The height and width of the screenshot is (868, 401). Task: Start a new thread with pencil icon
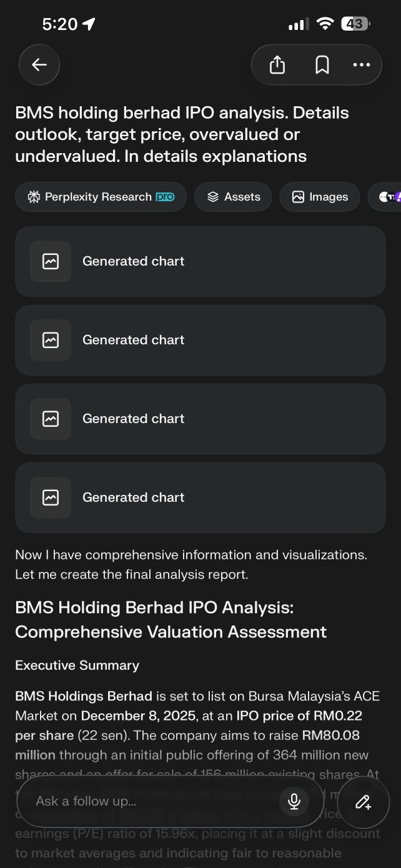364,802
